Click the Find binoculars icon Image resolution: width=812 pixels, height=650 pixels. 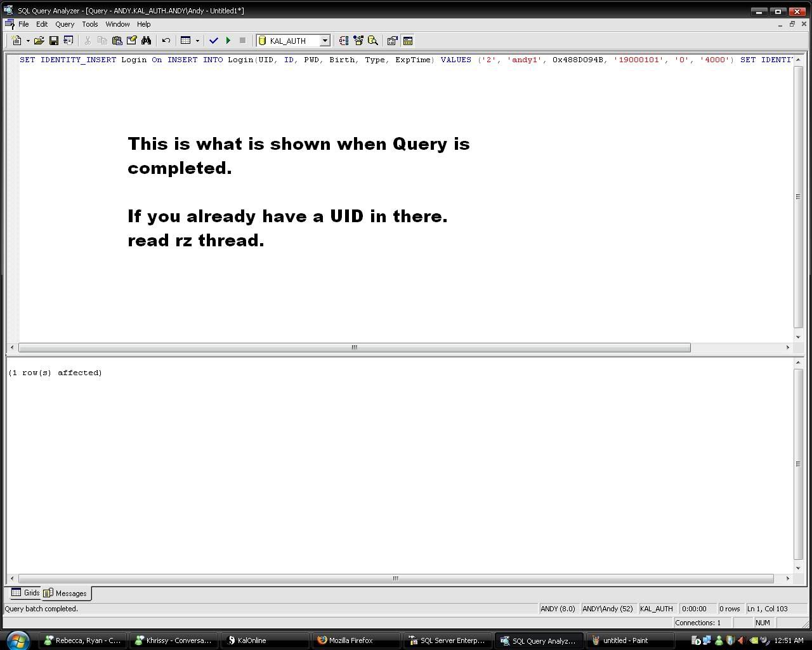tap(147, 41)
